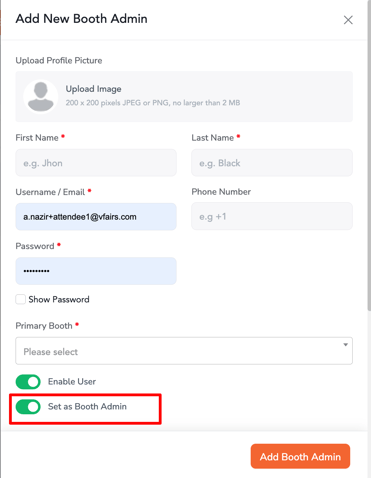Image resolution: width=371 pixels, height=478 pixels.
Task: Click the image size hint text
Action: point(153,103)
